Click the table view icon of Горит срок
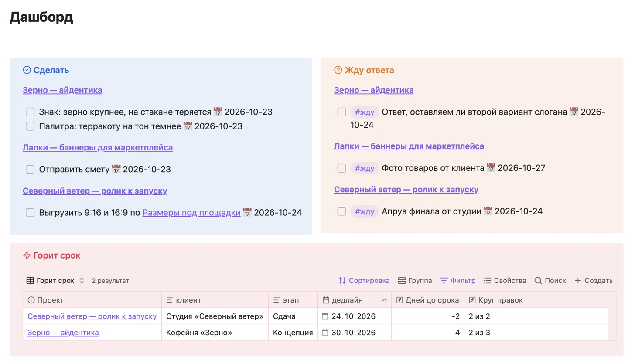This screenshot has height=364, width=635. coord(30,281)
